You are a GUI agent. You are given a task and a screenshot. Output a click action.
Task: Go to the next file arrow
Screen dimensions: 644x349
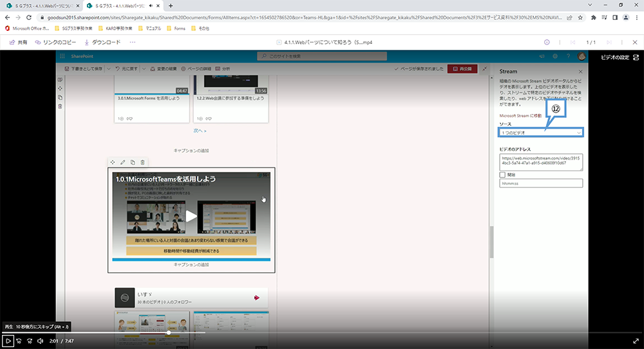[x=609, y=42]
